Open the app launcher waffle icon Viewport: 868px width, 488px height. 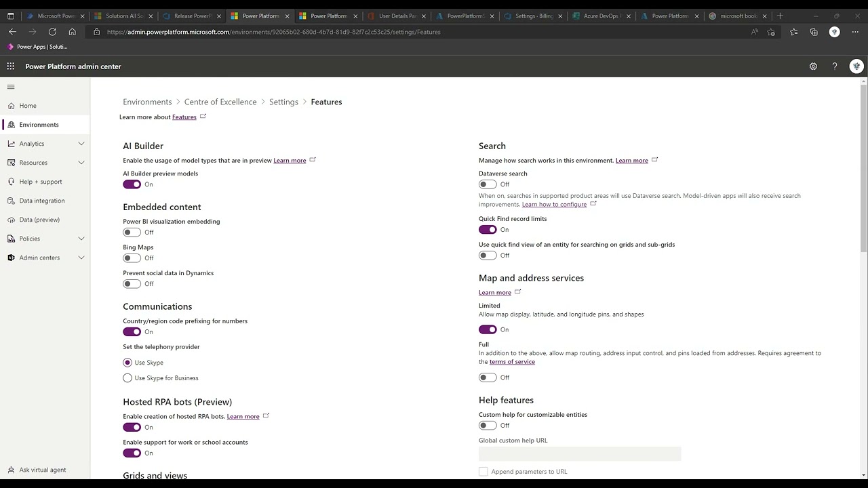11,66
